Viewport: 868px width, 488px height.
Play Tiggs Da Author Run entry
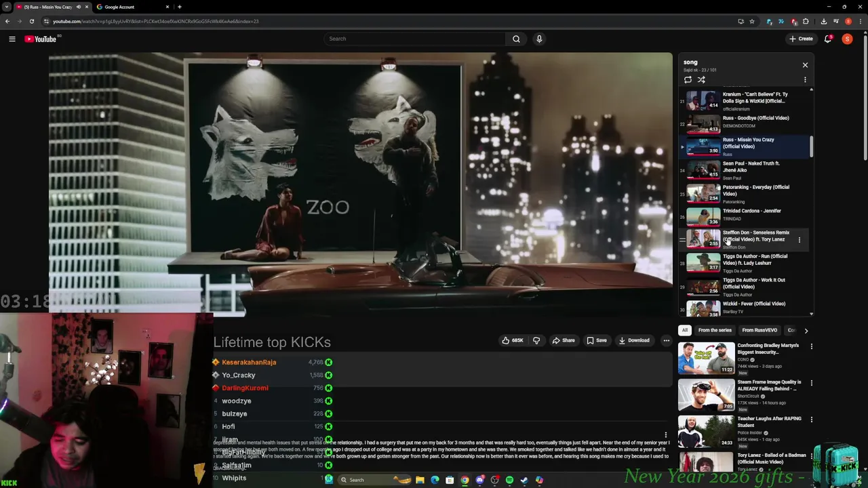coord(744,262)
